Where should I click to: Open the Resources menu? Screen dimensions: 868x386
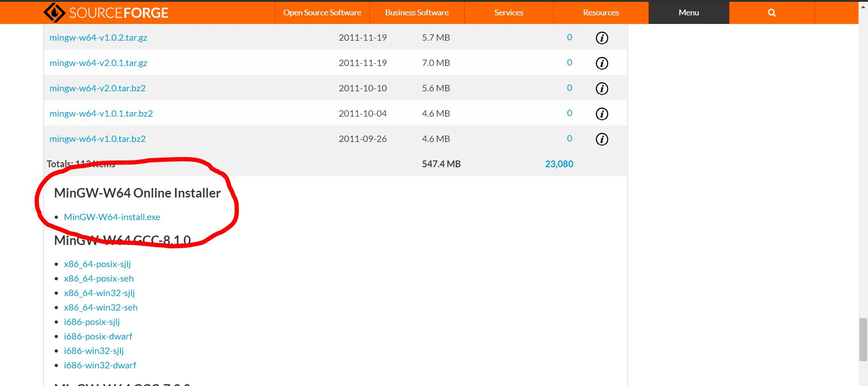point(601,13)
